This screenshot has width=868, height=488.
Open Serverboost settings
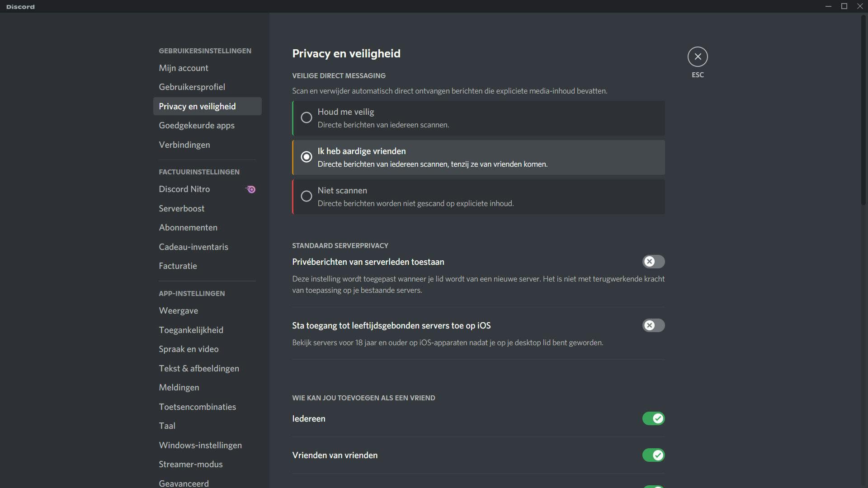click(x=182, y=208)
